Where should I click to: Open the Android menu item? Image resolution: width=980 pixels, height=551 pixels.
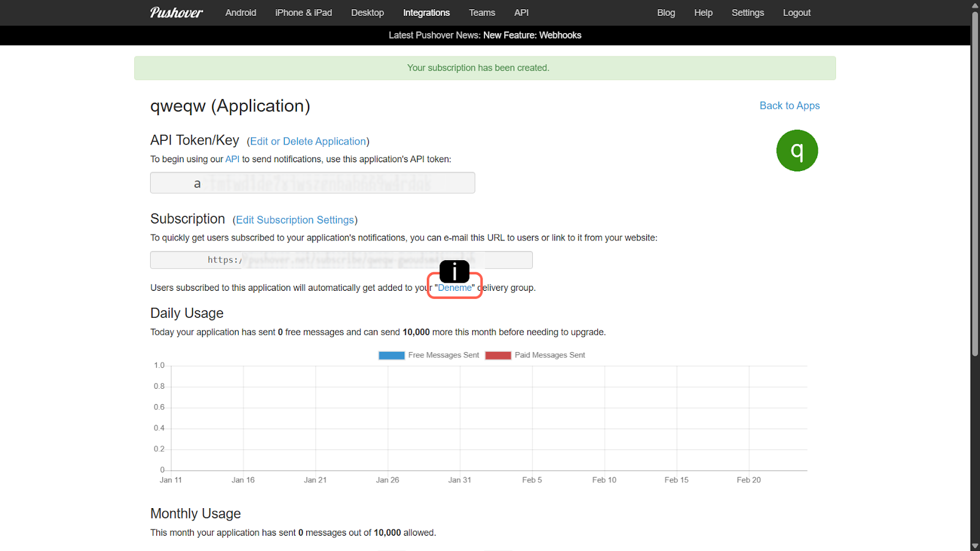[241, 13]
